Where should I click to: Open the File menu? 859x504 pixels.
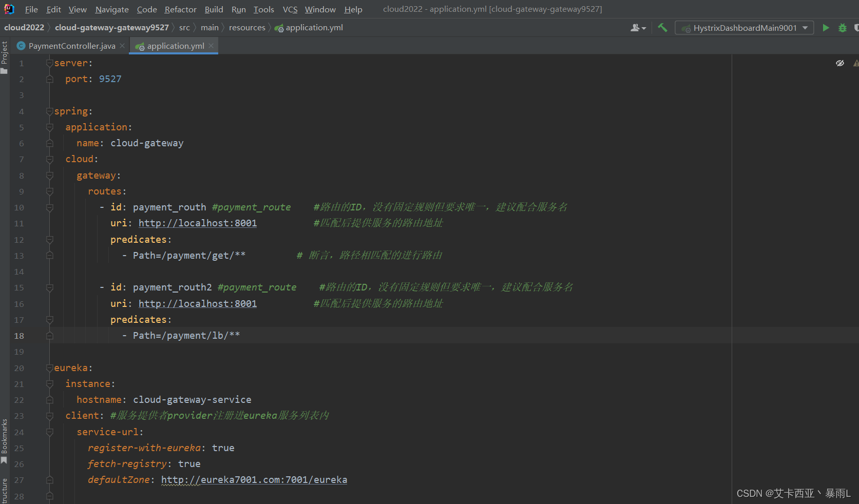point(31,9)
